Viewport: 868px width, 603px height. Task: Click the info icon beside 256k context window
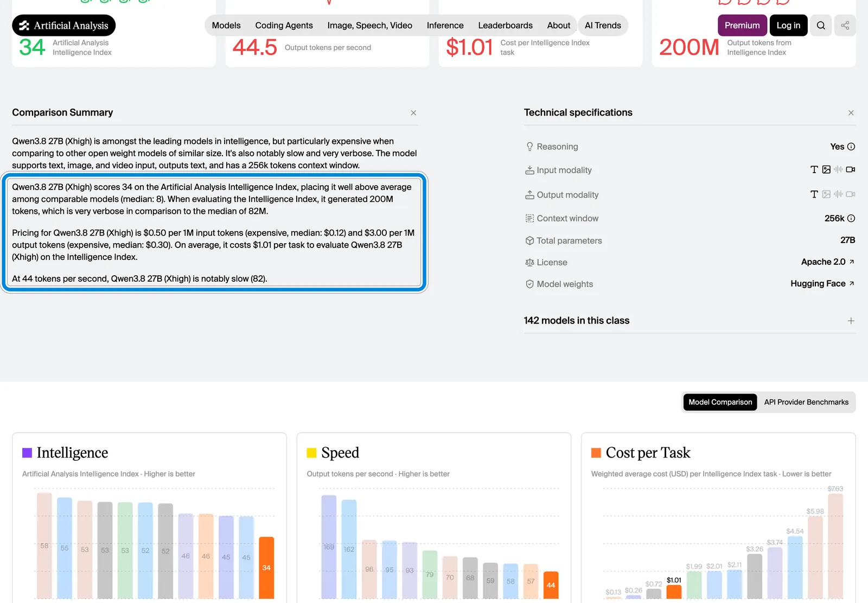click(851, 218)
